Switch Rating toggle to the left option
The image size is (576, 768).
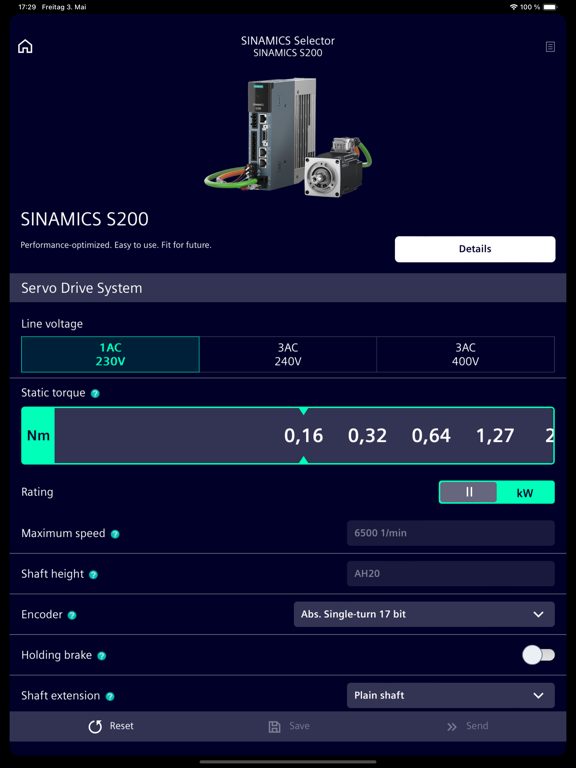(469, 492)
